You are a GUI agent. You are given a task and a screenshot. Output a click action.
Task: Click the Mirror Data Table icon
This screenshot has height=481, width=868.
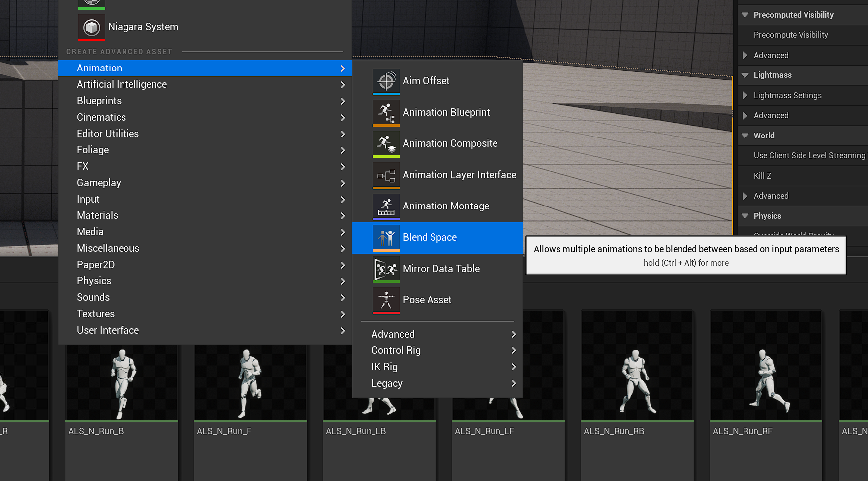click(386, 269)
